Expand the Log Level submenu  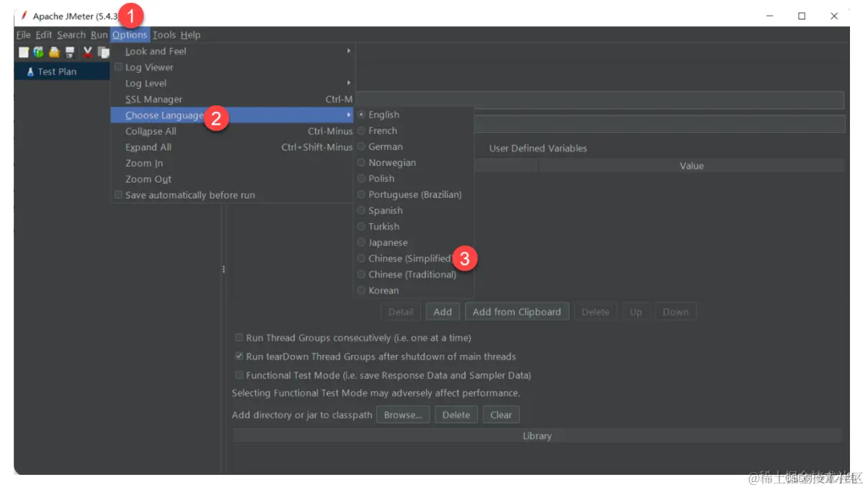tap(232, 83)
